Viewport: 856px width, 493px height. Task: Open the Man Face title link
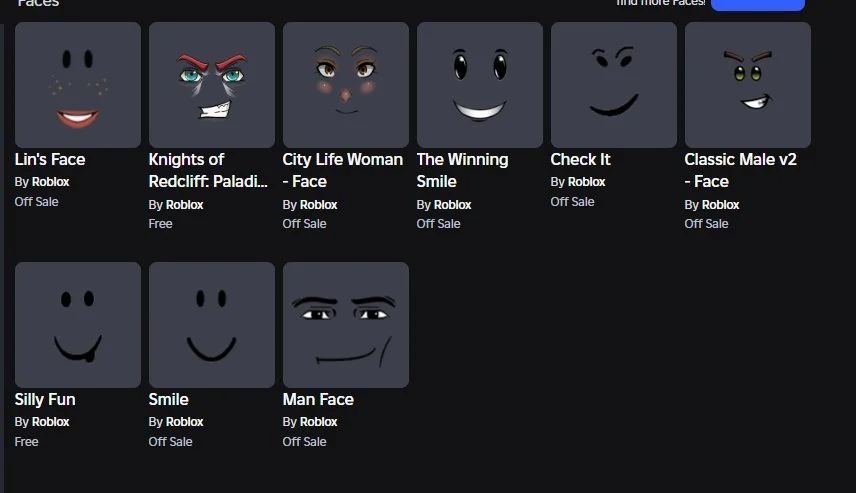pos(318,400)
